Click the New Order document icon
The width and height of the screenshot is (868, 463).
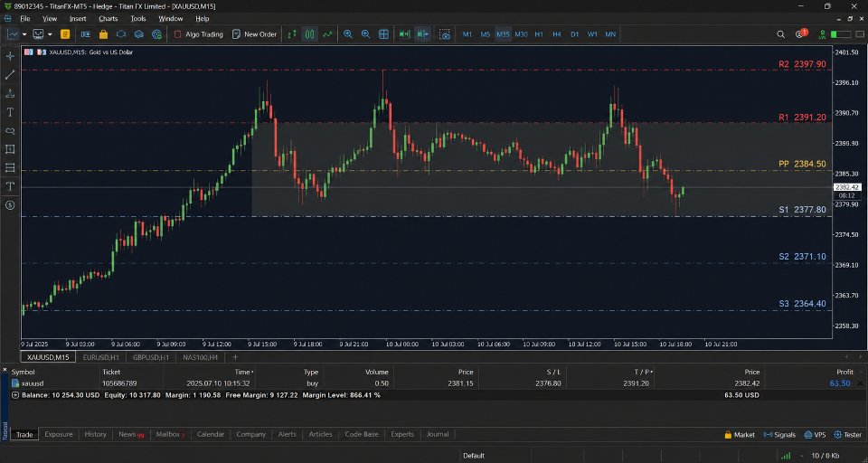236,34
